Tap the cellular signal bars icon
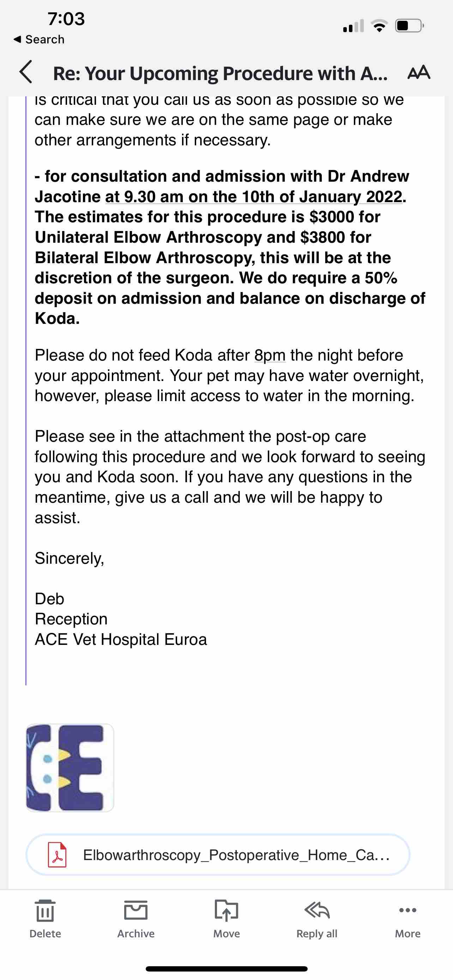Image resolution: width=453 pixels, height=980 pixels. click(354, 26)
